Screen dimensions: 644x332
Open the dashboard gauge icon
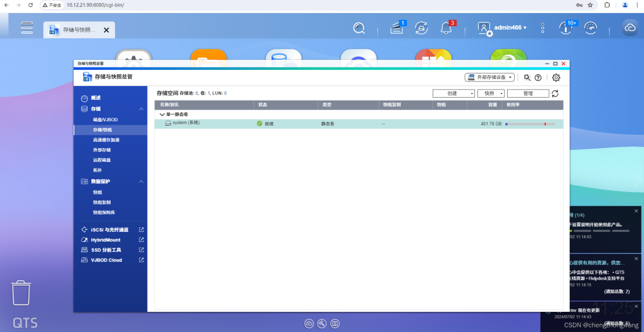[x=590, y=28]
